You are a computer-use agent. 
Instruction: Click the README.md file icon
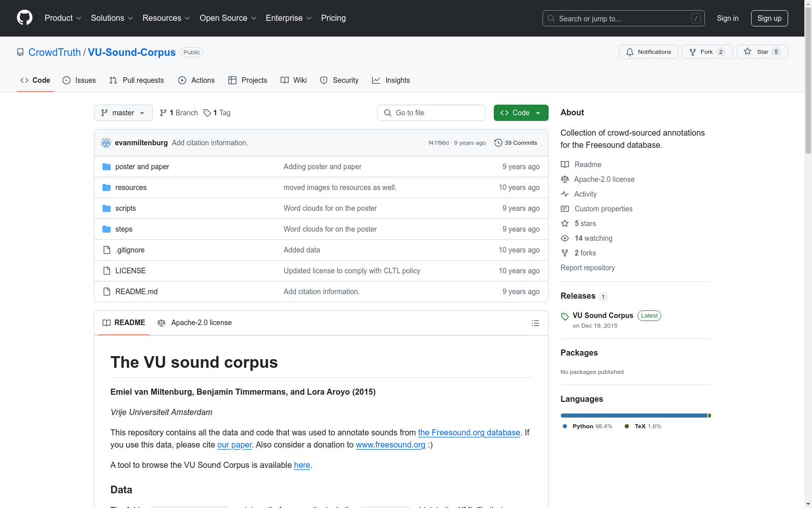[107, 292]
